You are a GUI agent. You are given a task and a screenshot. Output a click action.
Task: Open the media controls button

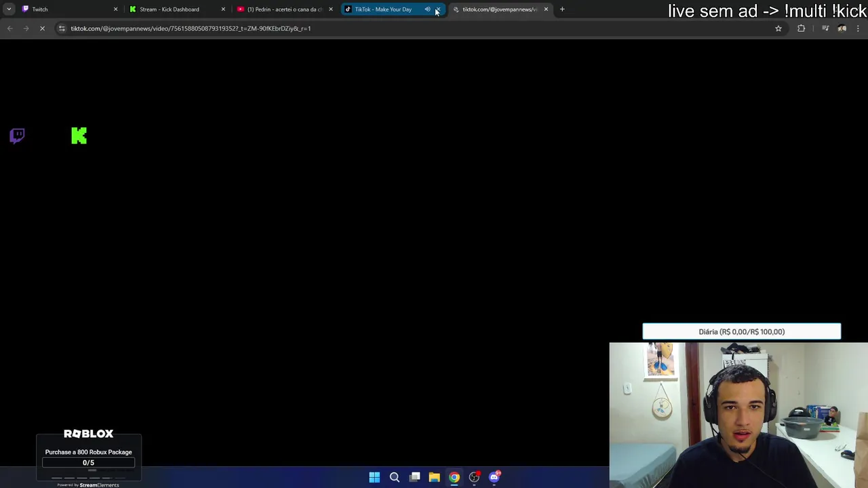click(x=825, y=28)
